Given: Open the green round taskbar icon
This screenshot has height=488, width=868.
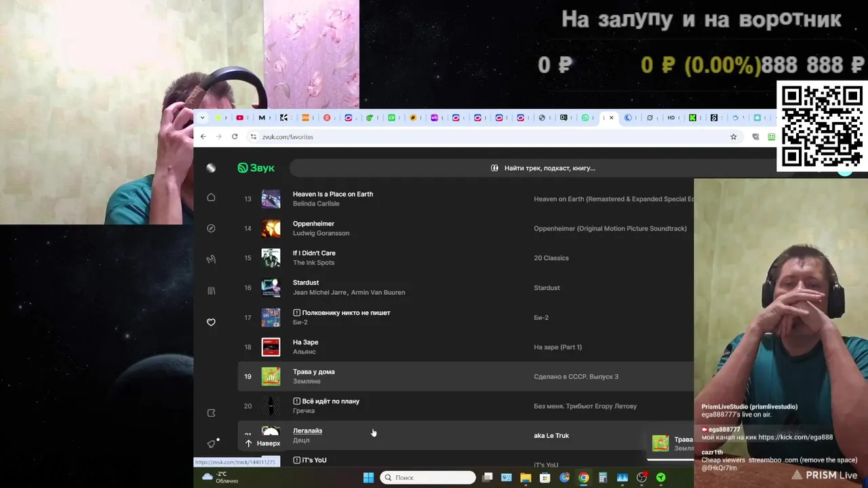Looking at the screenshot, I should tap(660, 478).
